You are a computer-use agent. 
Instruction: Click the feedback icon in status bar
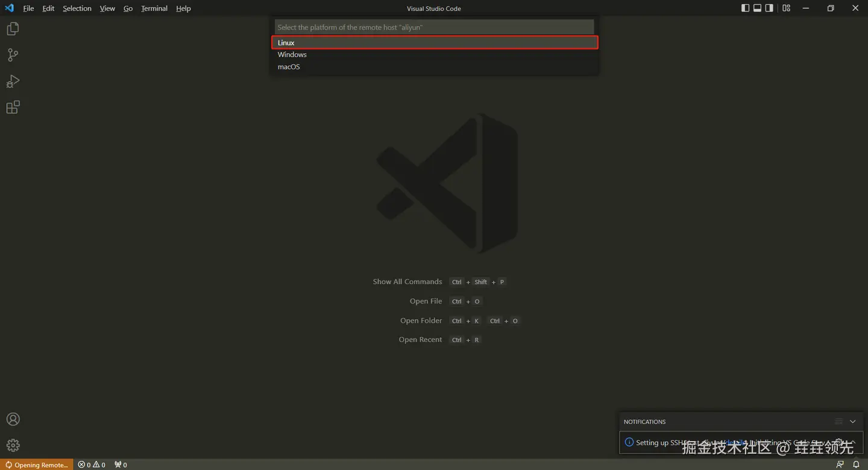[840, 465]
